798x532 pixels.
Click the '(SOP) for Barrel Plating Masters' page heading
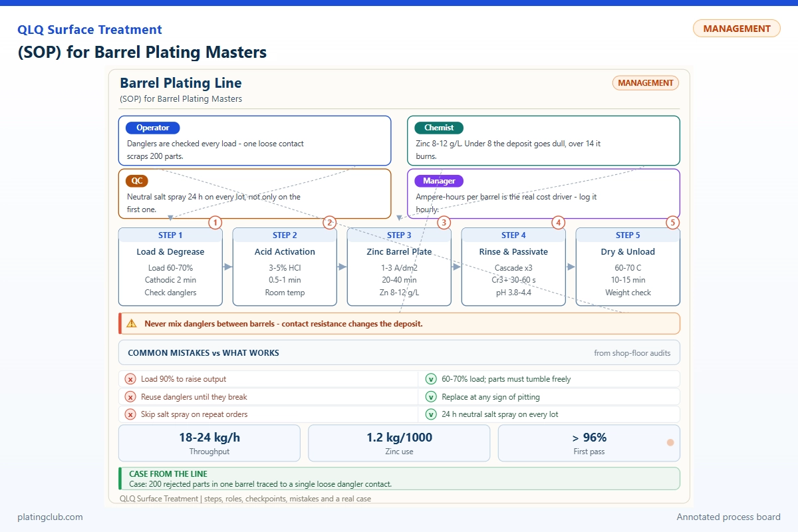142,53
